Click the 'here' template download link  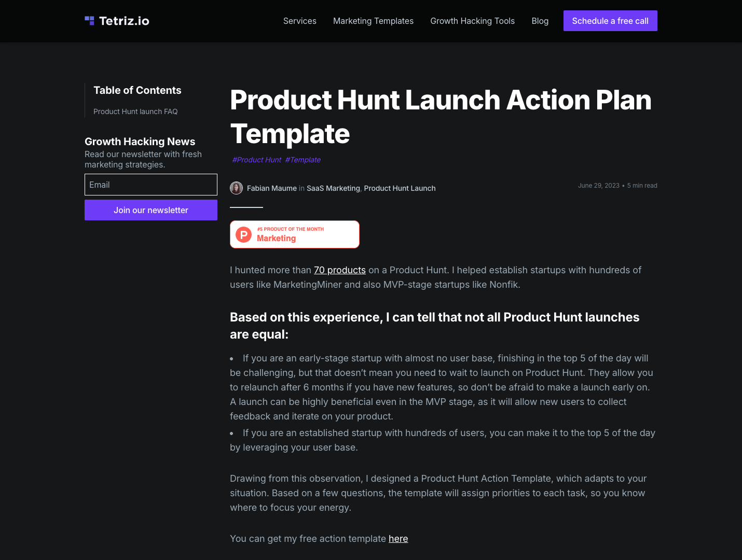pyautogui.click(x=398, y=538)
